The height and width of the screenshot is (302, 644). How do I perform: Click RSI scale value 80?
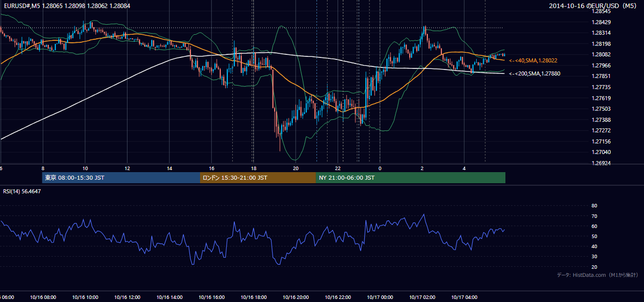(594, 206)
